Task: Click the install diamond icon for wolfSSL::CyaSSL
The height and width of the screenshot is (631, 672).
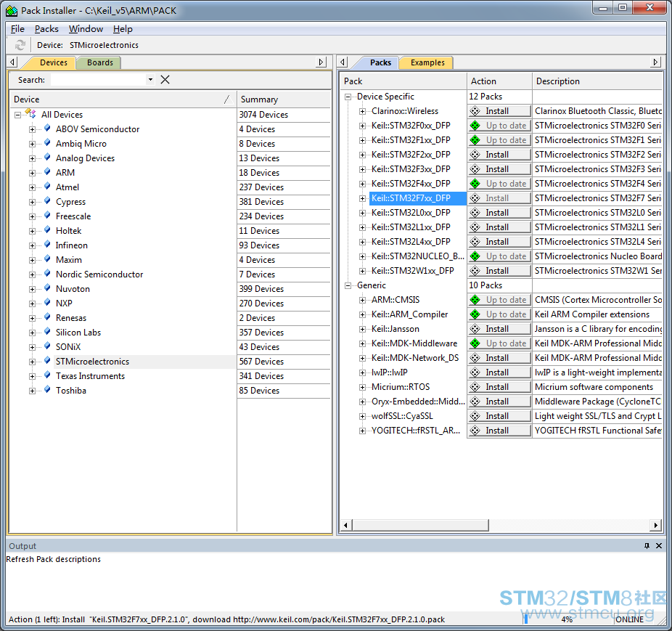Action: pos(475,416)
